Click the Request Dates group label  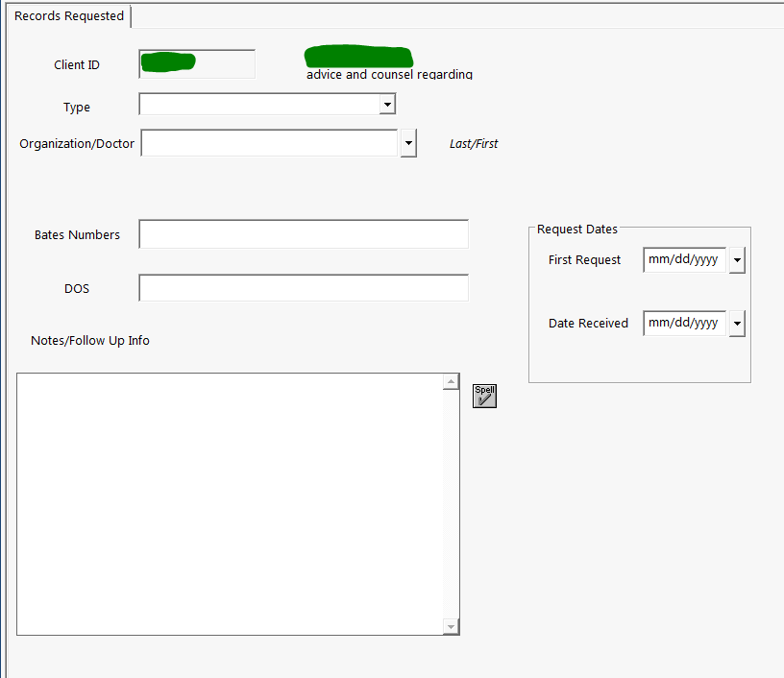(x=576, y=230)
